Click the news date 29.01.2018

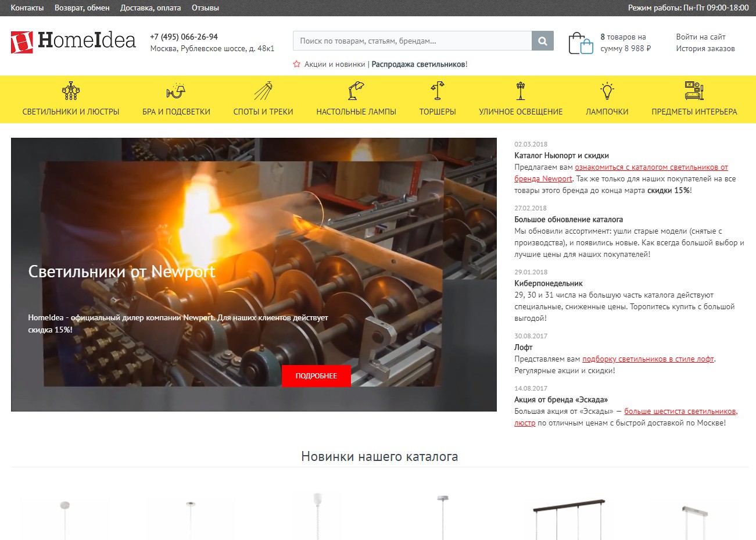pos(531,272)
